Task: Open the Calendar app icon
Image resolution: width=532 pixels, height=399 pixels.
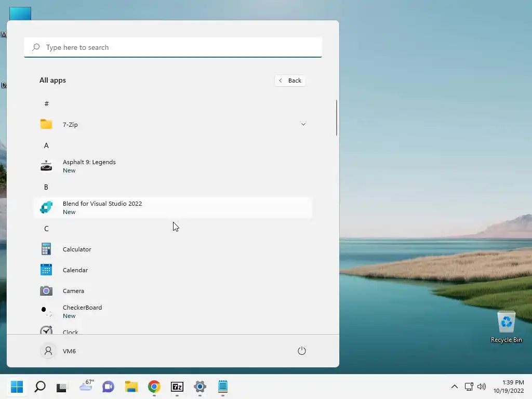Action: pyautogui.click(x=46, y=270)
